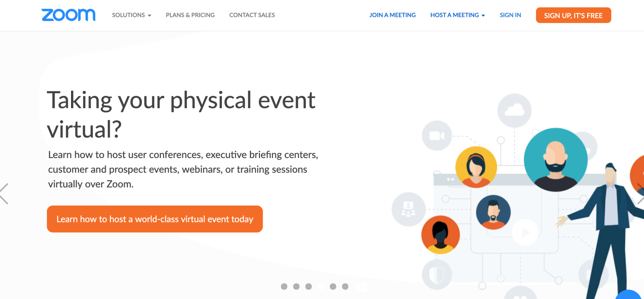This screenshot has width=644, height=299.
Task: Go to the previous carousel slide arrow
Action: coord(4,194)
